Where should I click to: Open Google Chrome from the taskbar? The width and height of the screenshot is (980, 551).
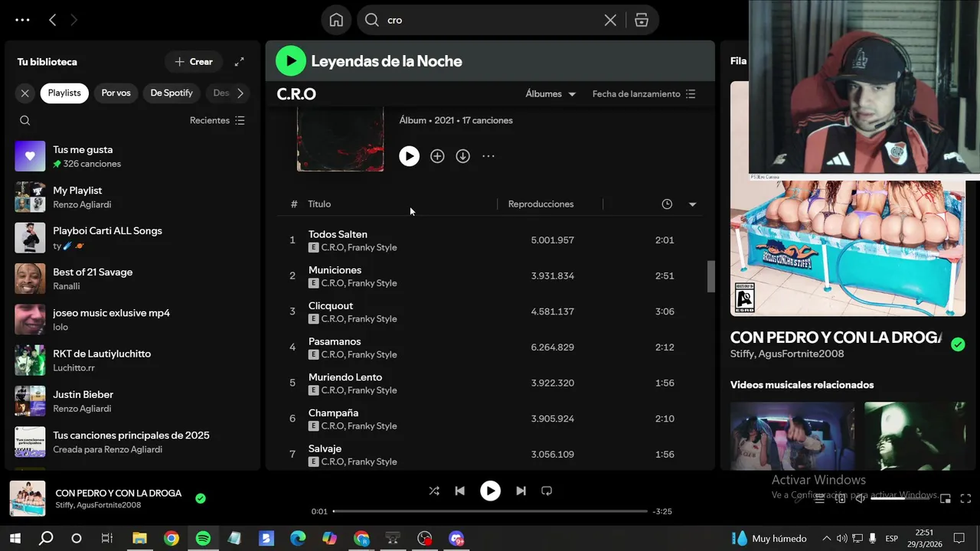tap(171, 539)
